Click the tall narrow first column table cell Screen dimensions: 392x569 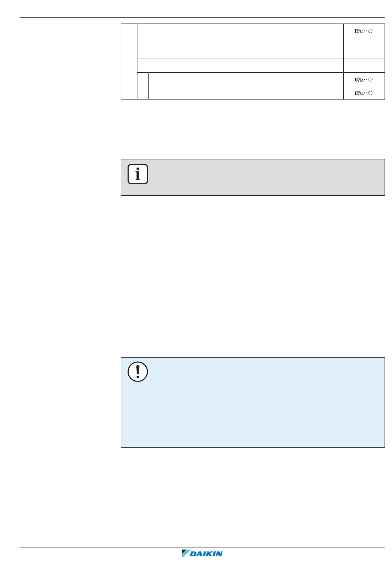pyautogui.click(x=129, y=62)
